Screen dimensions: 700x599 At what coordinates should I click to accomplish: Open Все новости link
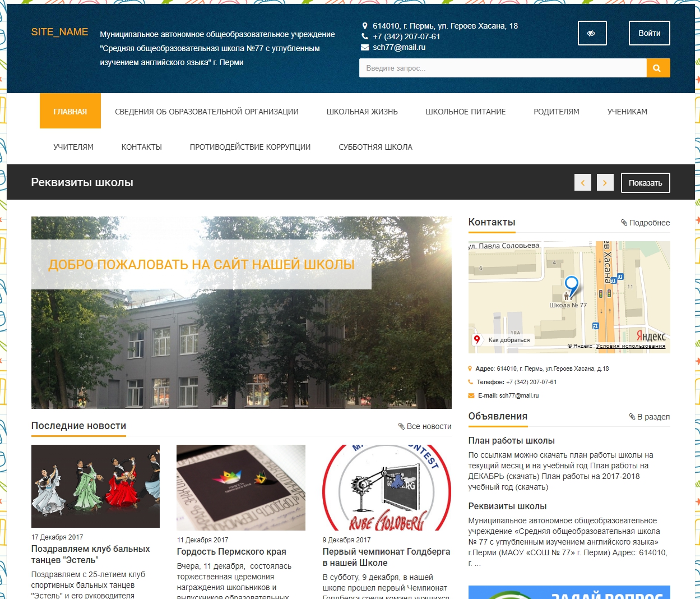(425, 426)
